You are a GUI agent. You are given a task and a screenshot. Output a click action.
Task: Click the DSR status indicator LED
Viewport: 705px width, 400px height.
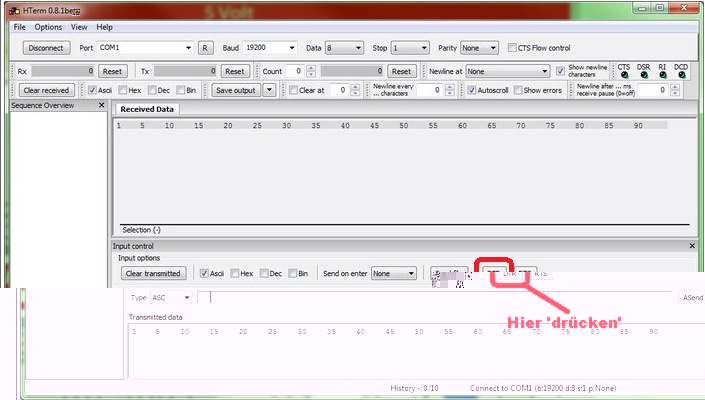point(643,76)
